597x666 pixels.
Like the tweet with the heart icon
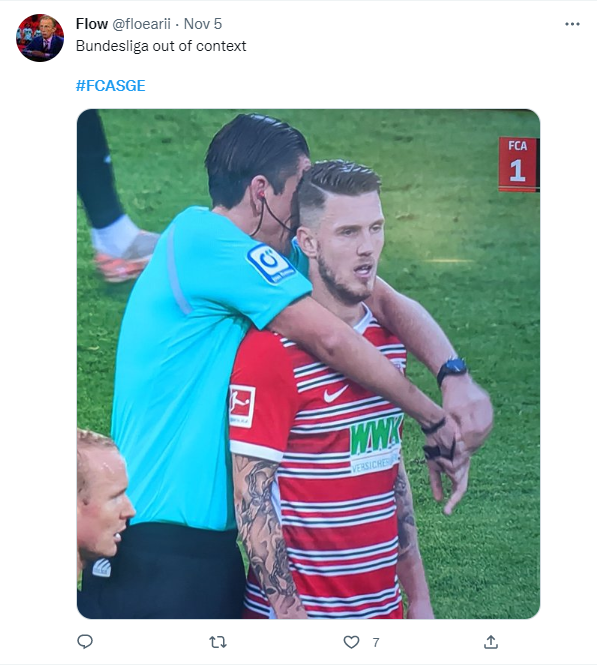[x=351, y=642]
